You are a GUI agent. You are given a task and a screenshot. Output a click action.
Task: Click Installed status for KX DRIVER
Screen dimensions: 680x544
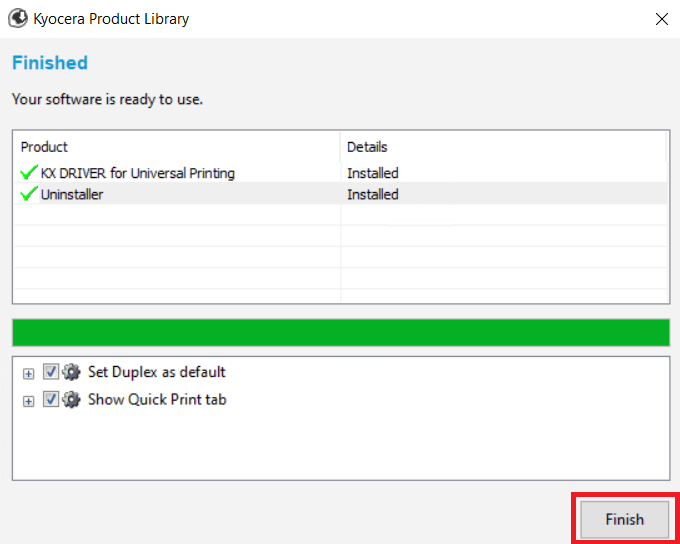point(373,173)
